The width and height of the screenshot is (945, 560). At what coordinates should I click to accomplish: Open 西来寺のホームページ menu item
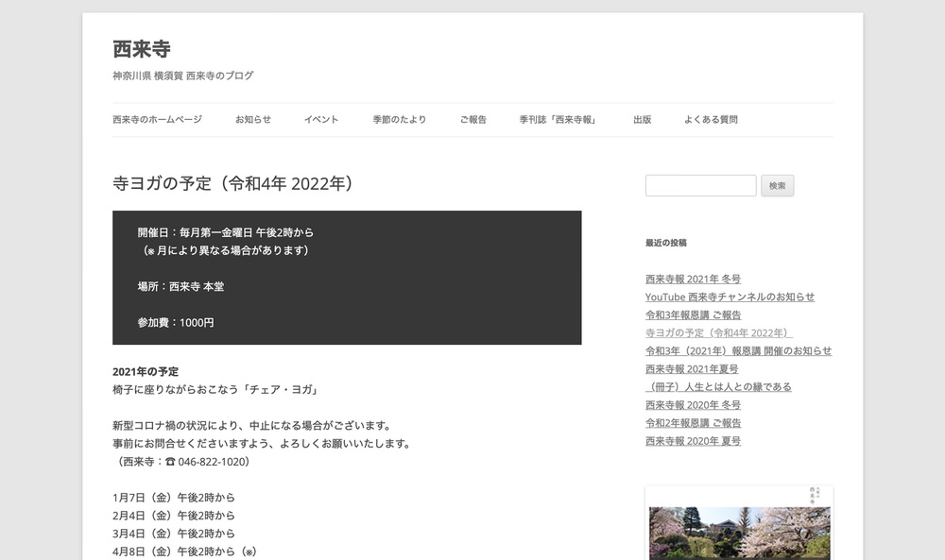click(x=157, y=120)
